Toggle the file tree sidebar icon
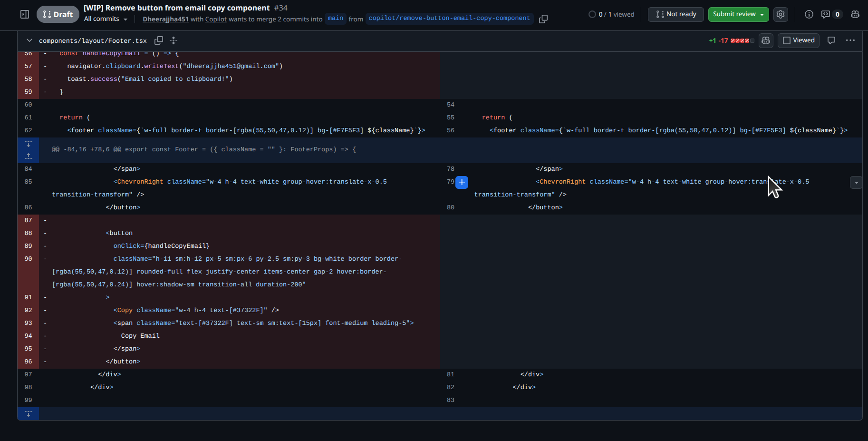This screenshot has width=868, height=441. (25, 14)
